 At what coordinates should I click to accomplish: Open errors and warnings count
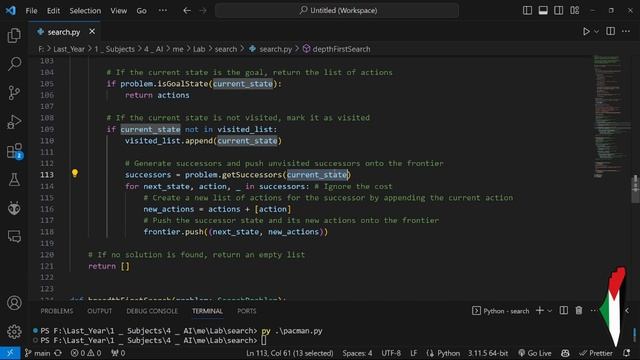tap(86, 353)
